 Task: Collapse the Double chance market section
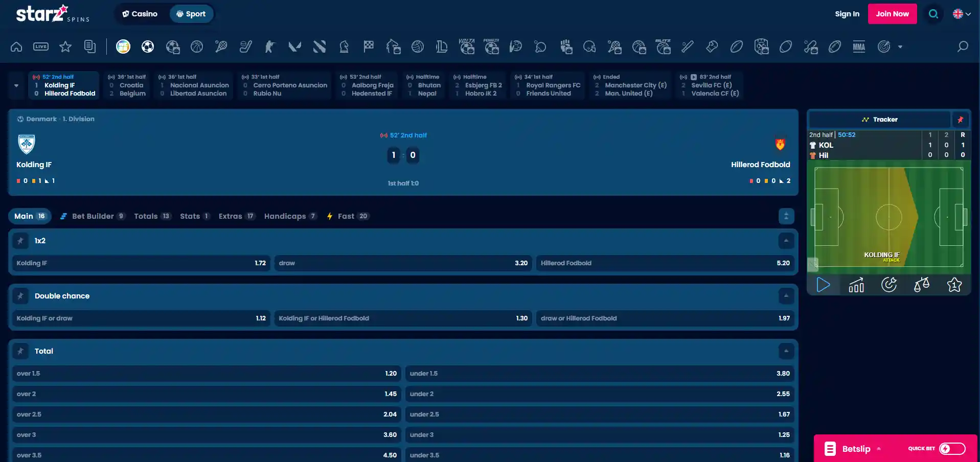click(786, 296)
